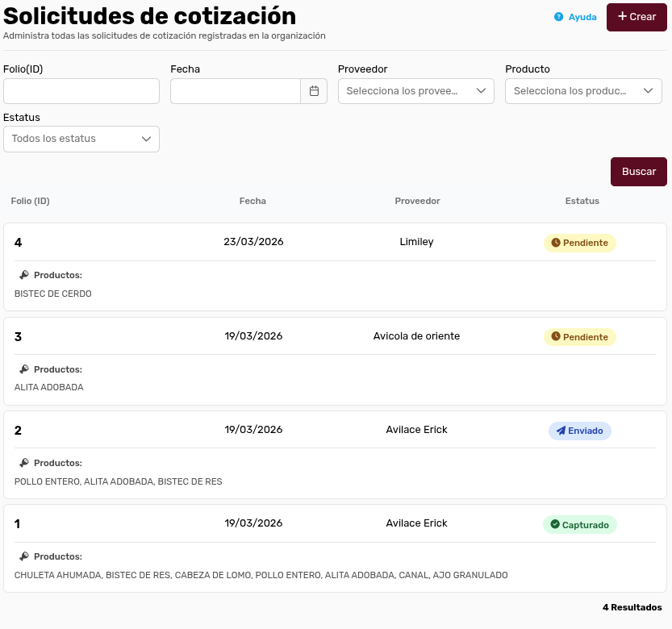The width and height of the screenshot is (672, 629).
Task: Click inside the Fecha date input field
Action: [x=234, y=91]
